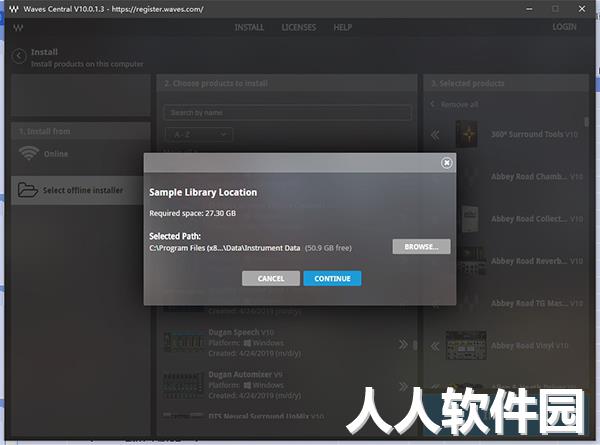Click the CONTINUE button in the dialog

(x=332, y=278)
